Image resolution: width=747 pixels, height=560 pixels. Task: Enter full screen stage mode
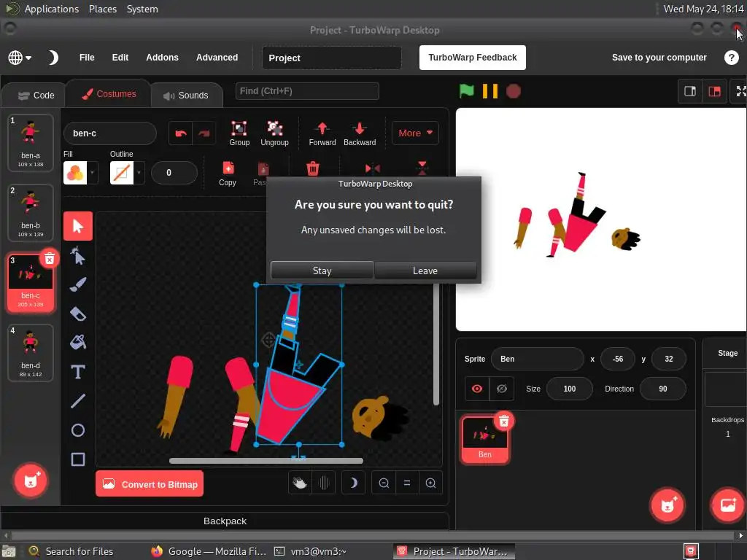(740, 91)
